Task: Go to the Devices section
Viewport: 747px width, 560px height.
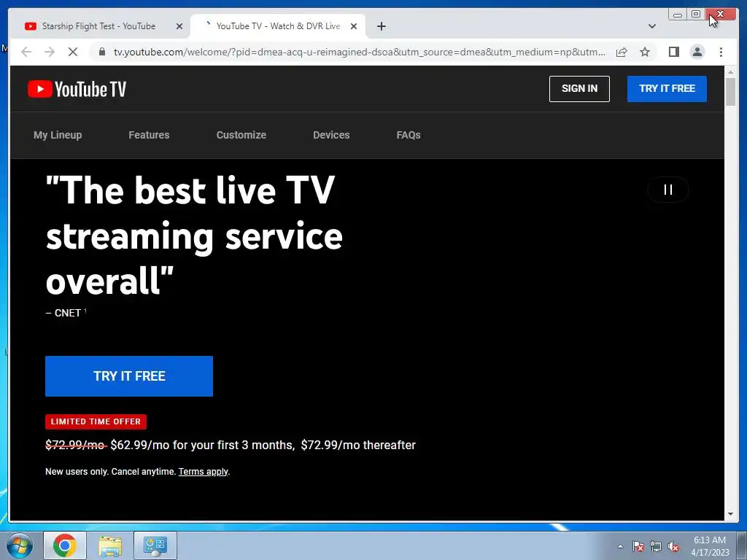Action: pos(331,135)
